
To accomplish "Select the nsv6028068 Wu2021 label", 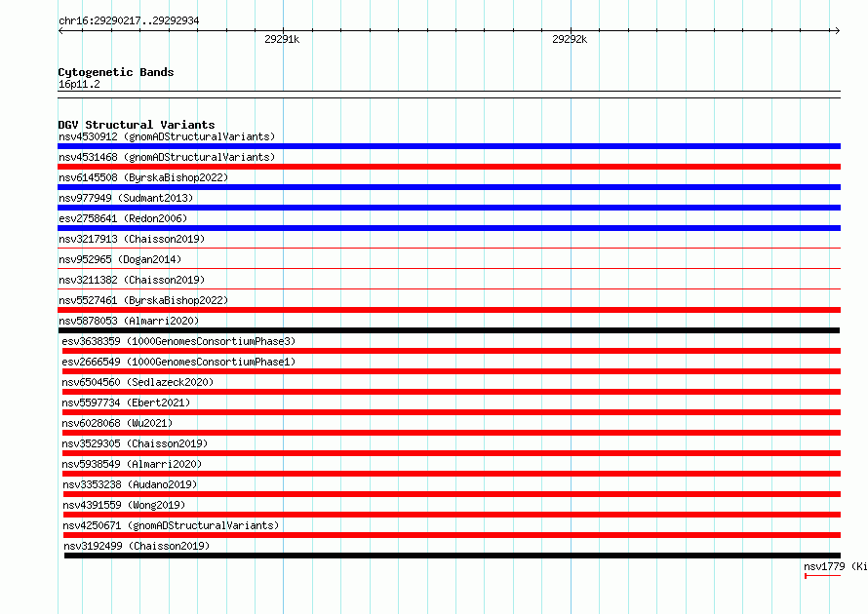I will (117, 423).
